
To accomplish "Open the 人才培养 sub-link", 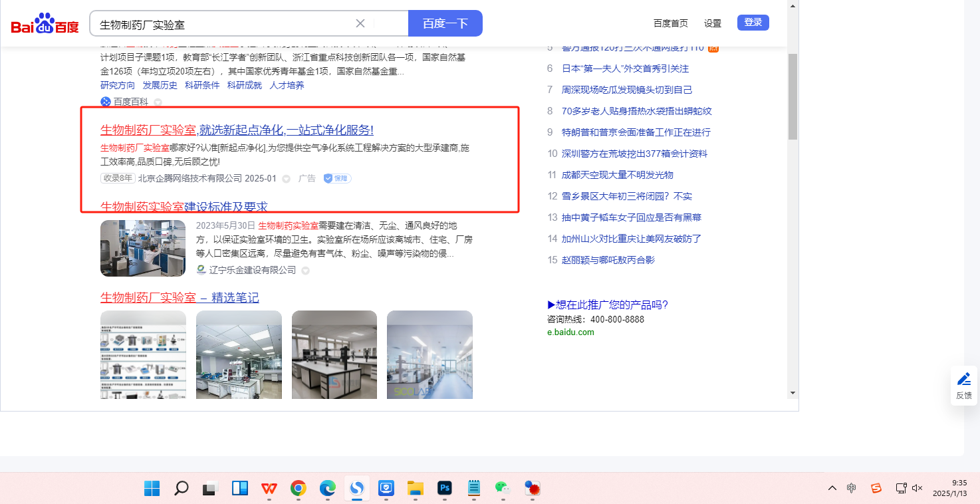I will coord(287,85).
